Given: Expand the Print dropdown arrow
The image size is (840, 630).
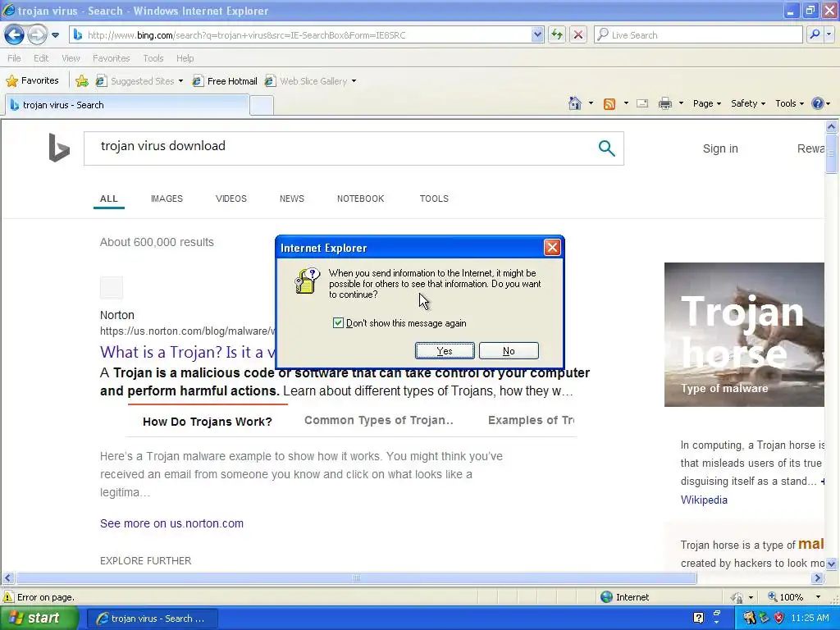Looking at the screenshot, I should [x=681, y=103].
